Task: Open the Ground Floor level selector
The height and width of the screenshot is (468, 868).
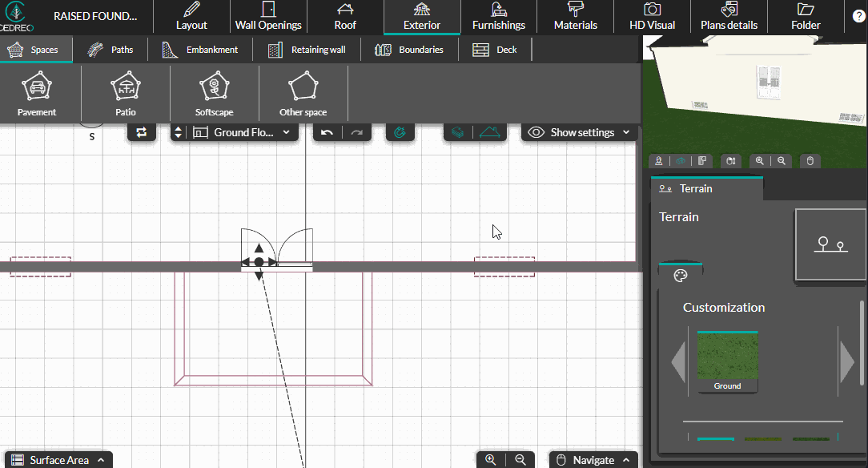Action: point(242,132)
